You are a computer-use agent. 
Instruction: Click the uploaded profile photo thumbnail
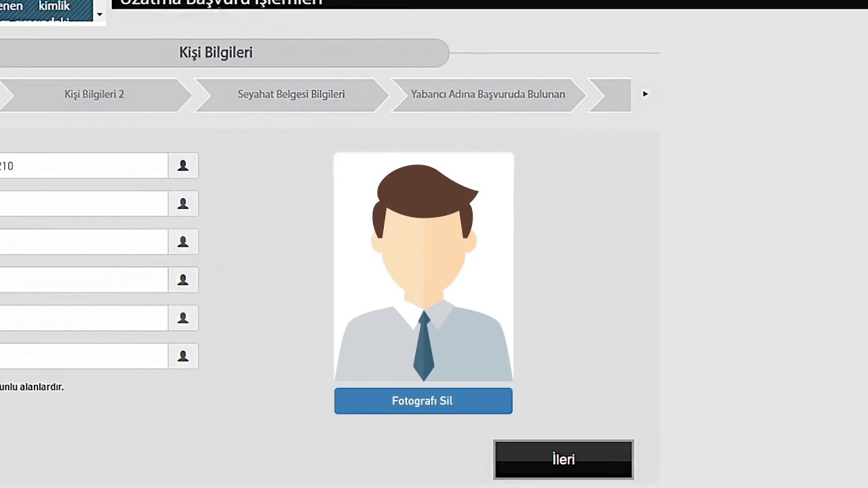click(x=424, y=268)
